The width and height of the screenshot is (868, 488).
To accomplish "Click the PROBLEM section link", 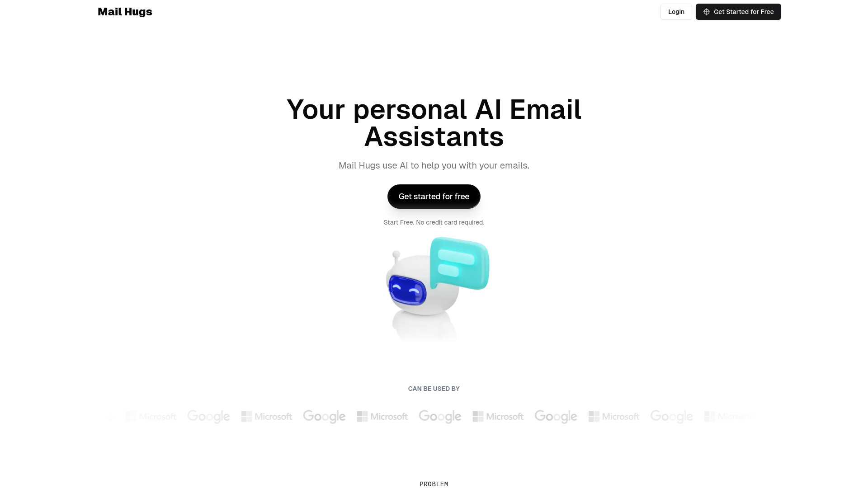I will [434, 484].
